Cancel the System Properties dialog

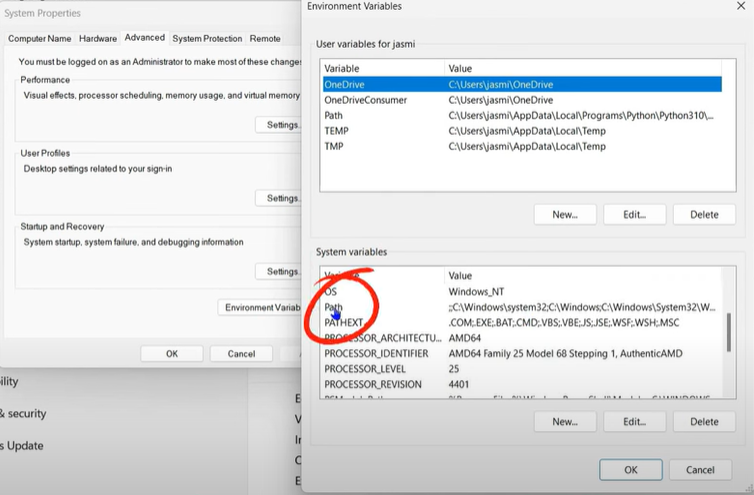click(x=241, y=353)
